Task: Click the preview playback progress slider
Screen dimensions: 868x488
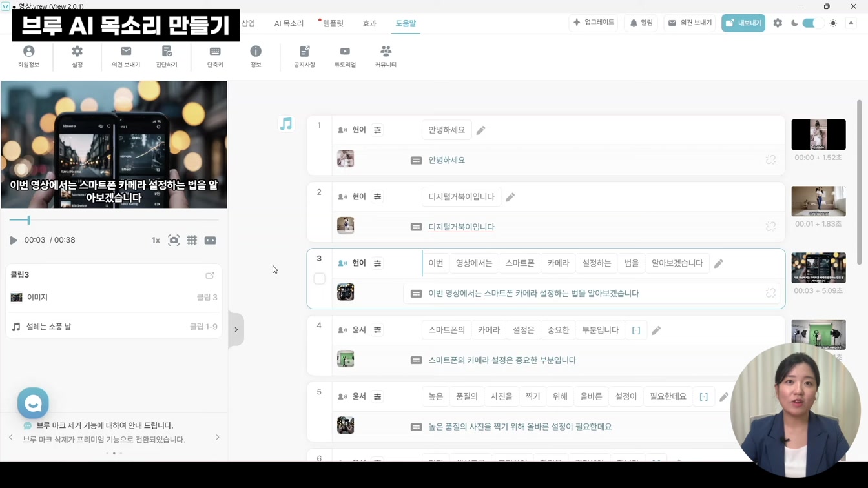Action: (x=114, y=220)
